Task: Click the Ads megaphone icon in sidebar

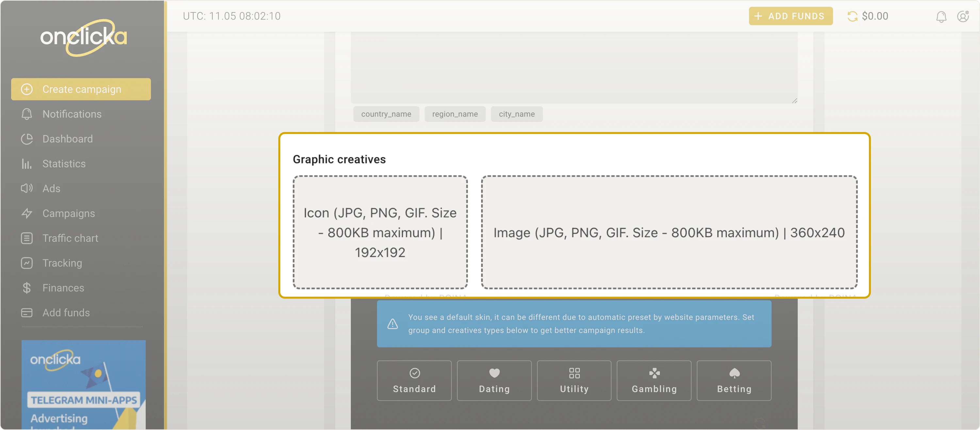Action: click(x=26, y=188)
